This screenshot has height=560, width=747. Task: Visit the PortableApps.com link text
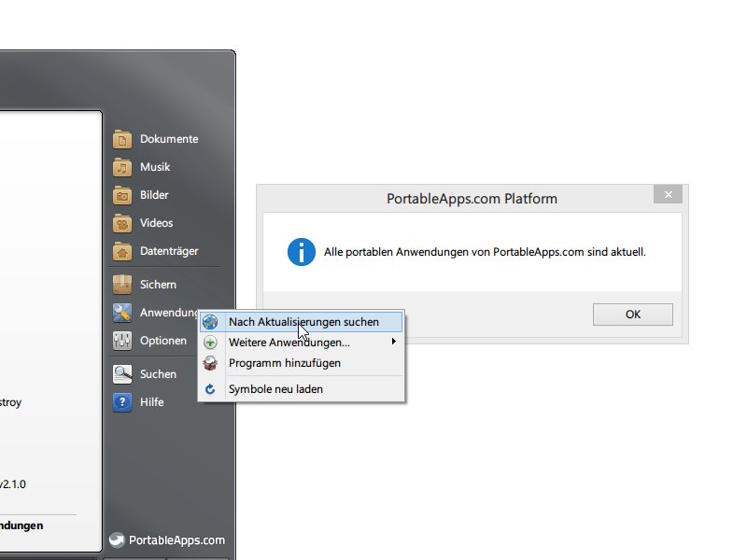tap(176, 540)
